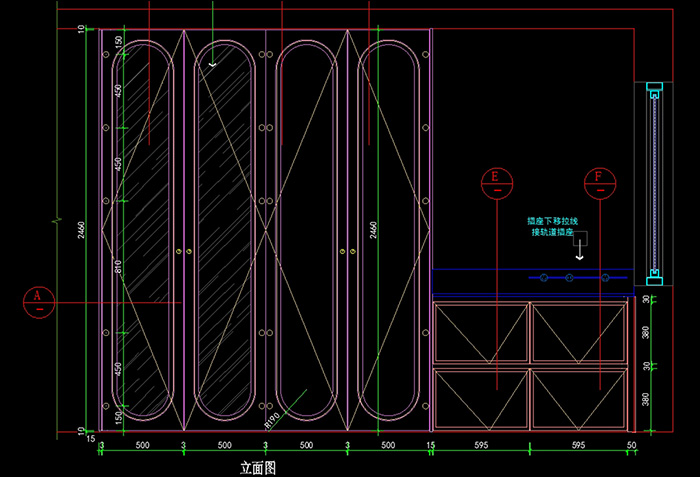The height and width of the screenshot is (477, 700).
Task: Click the vertical window section on the right
Action: pyautogui.click(x=655, y=180)
